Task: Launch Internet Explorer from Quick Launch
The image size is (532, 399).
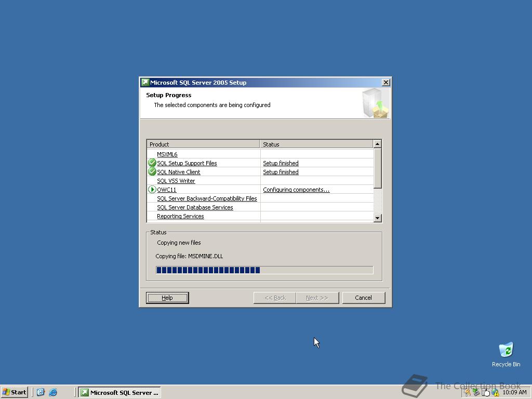Action: [x=53, y=393]
